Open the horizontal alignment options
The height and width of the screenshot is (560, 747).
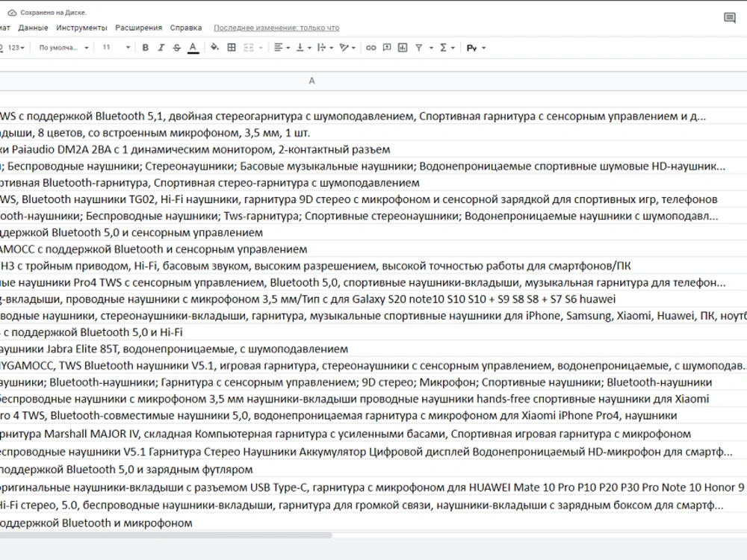(x=278, y=47)
